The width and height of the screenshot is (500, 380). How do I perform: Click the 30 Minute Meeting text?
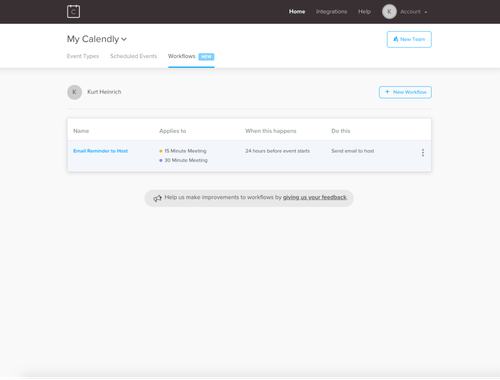click(186, 160)
